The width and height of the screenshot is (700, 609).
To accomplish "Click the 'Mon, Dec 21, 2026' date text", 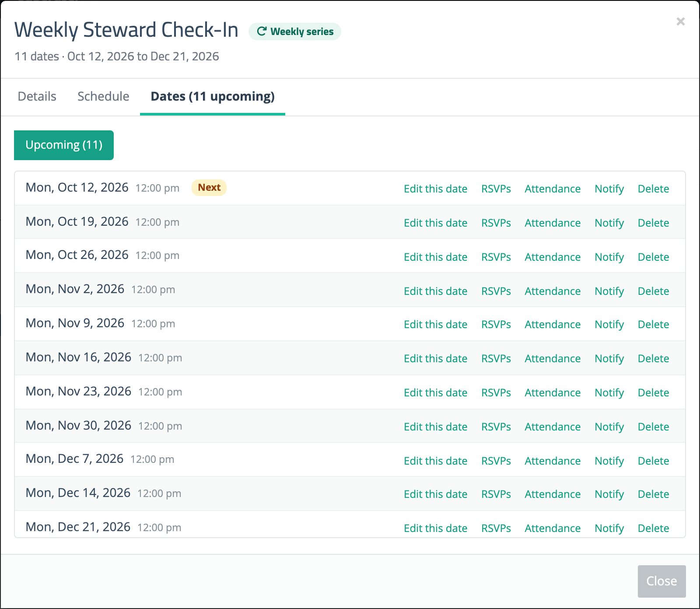I will 78,527.
